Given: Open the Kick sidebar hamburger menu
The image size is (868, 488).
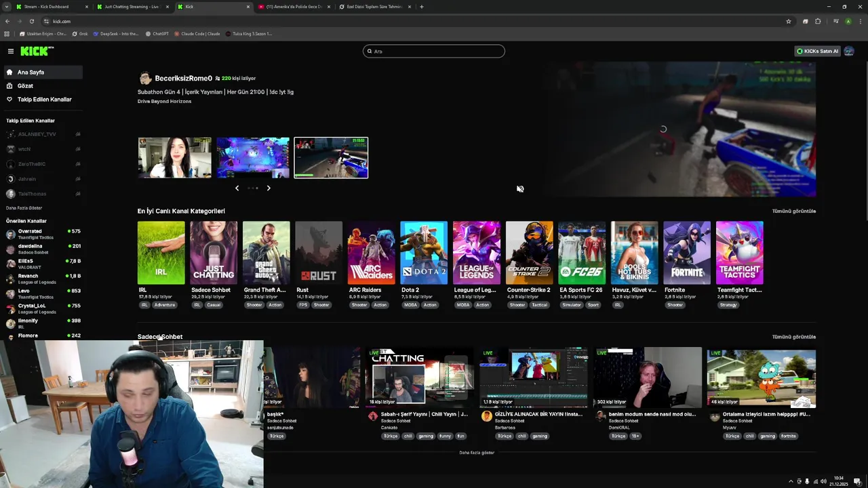Looking at the screenshot, I should [11, 51].
